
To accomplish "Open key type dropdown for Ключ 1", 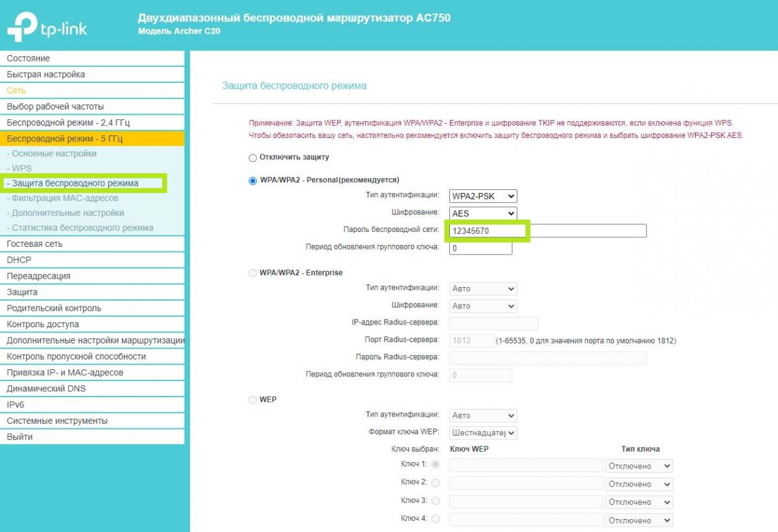I will [x=639, y=466].
